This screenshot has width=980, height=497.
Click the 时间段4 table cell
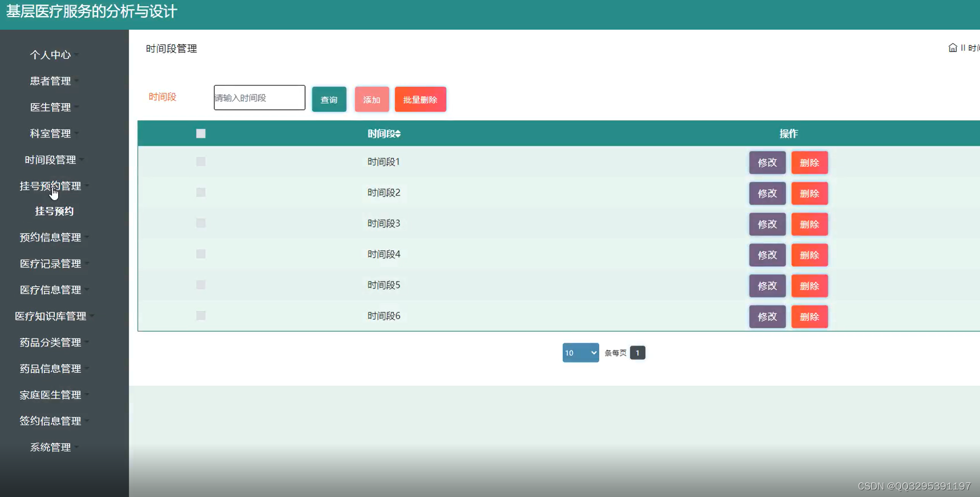384,254
